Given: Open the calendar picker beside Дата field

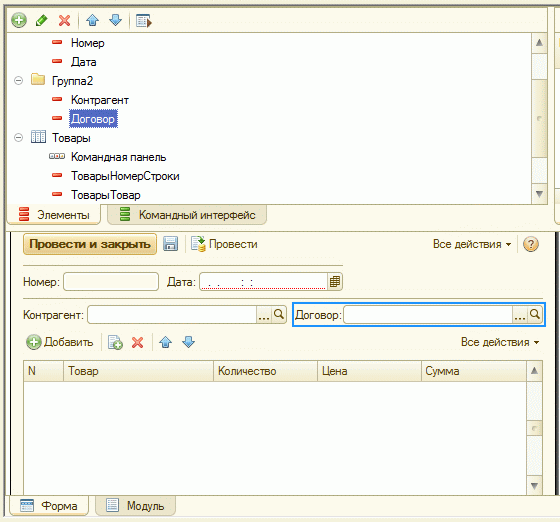Looking at the screenshot, I should (x=335, y=282).
